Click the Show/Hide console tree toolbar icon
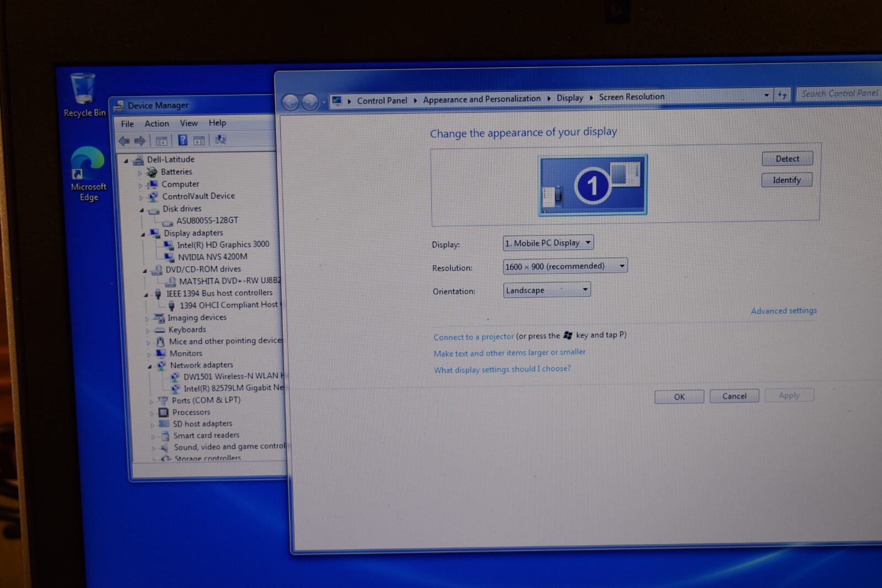The width and height of the screenshot is (882, 588). click(x=161, y=141)
